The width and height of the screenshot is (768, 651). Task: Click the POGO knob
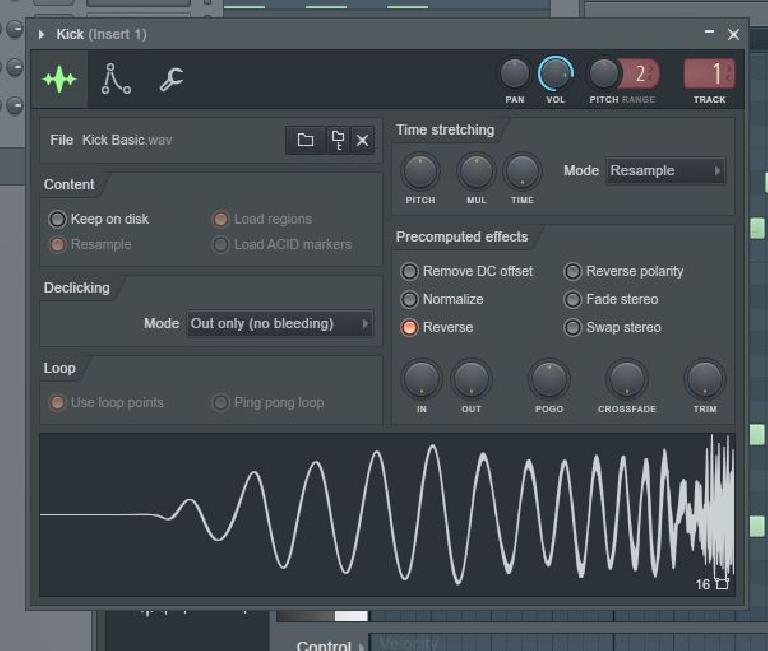pyautogui.click(x=549, y=379)
